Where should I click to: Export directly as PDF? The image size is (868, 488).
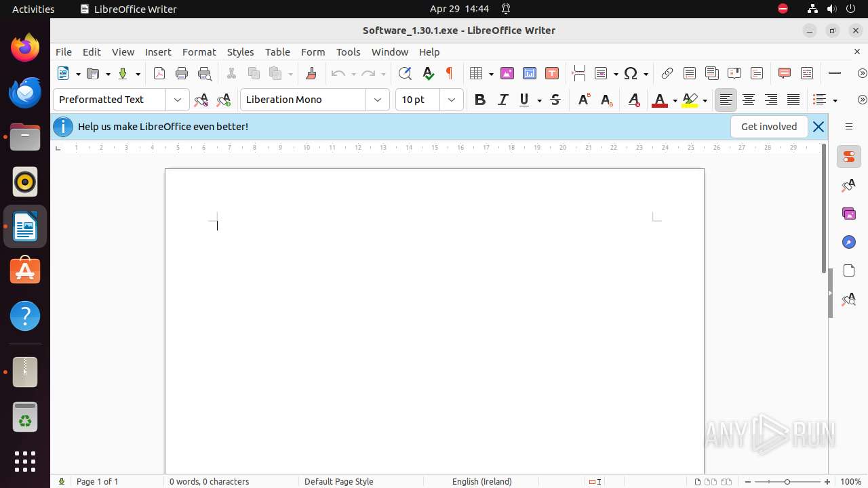click(x=159, y=73)
